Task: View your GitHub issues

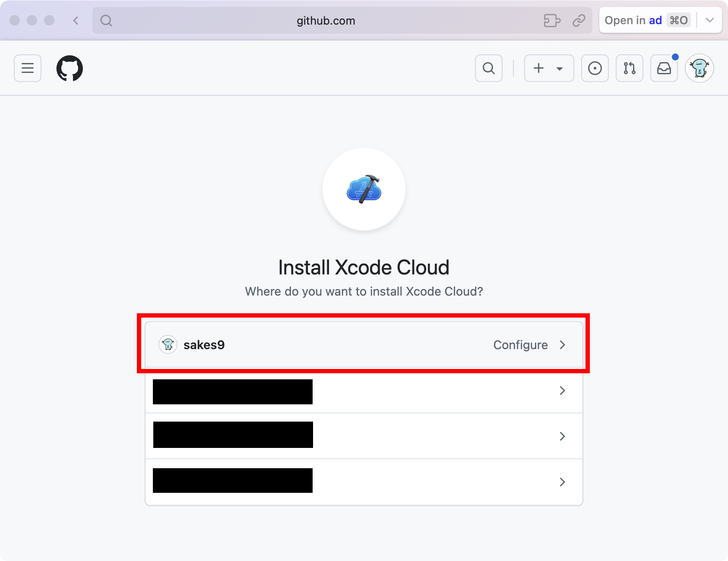Action: [x=595, y=68]
